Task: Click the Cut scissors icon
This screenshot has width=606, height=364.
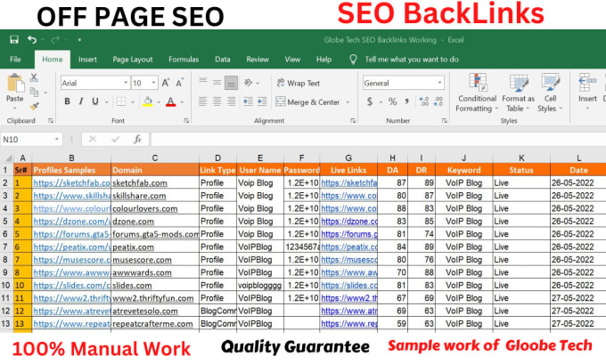Action: pyautogui.click(x=34, y=78)
